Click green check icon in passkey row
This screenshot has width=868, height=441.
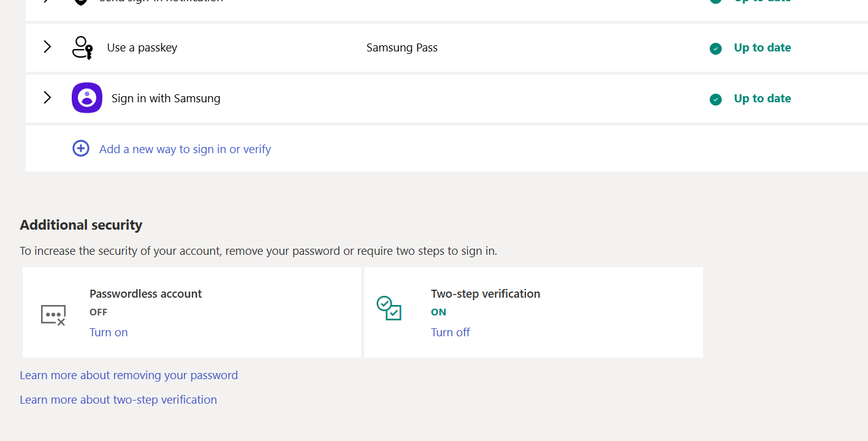click(x=715, y=48)
